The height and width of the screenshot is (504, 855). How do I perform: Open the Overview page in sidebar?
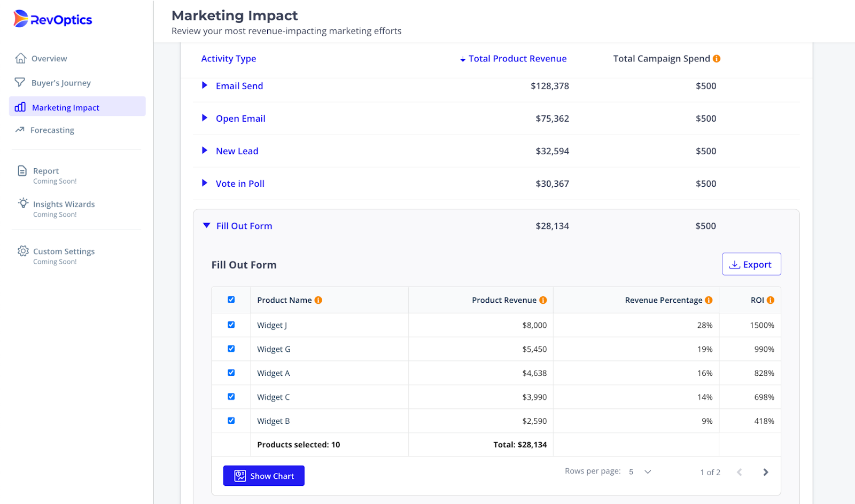[x=49, y=59]
